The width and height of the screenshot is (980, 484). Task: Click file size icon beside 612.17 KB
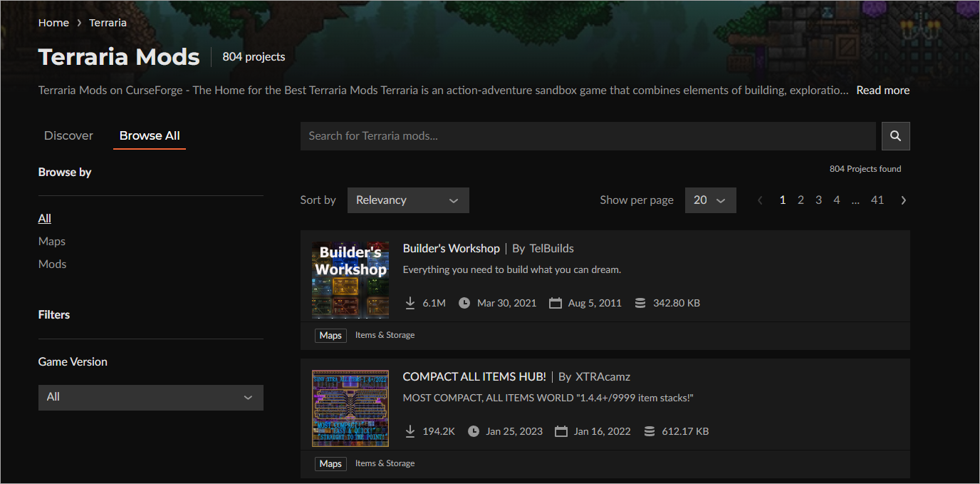click(649, 431)
